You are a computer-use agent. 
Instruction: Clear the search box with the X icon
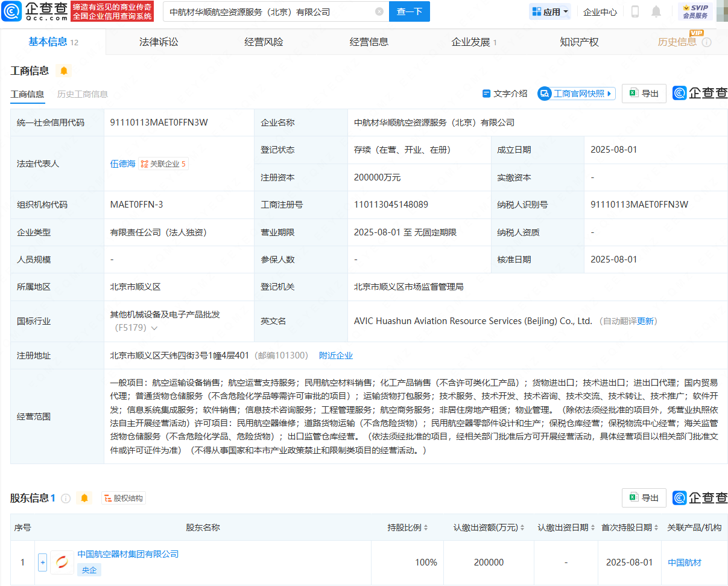click(x=379, y=11)
